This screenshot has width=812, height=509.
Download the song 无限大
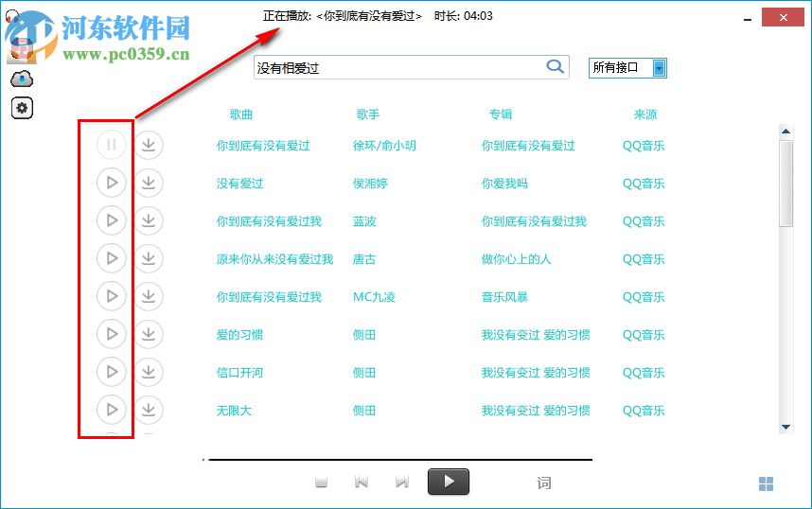tap(149, 409)
